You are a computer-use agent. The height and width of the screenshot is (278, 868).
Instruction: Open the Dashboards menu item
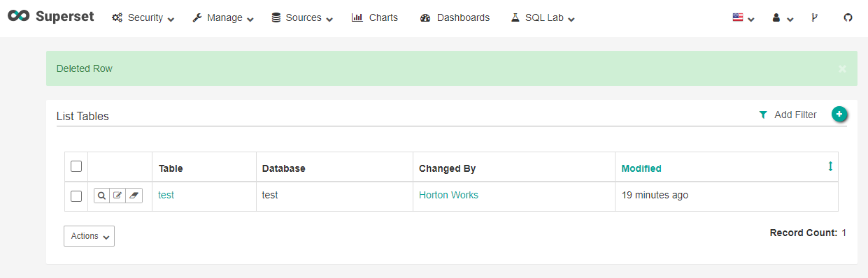[455, 18]
